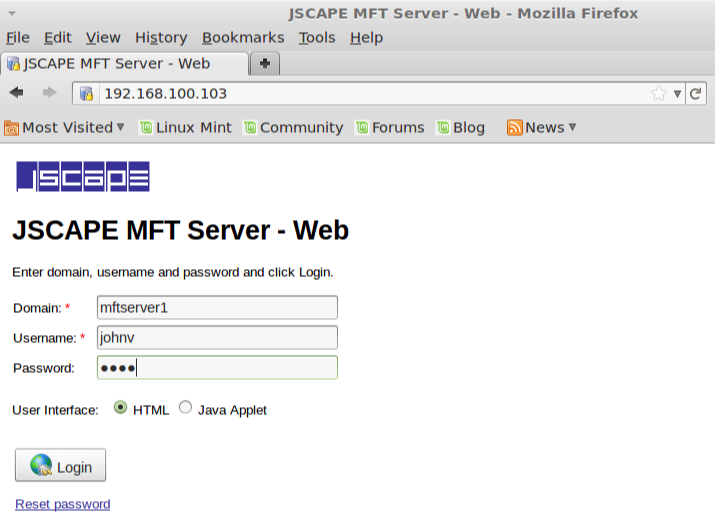The image size is (715, 529).
Task: Click the 'Password:' field label
Action: pos(44,368)
